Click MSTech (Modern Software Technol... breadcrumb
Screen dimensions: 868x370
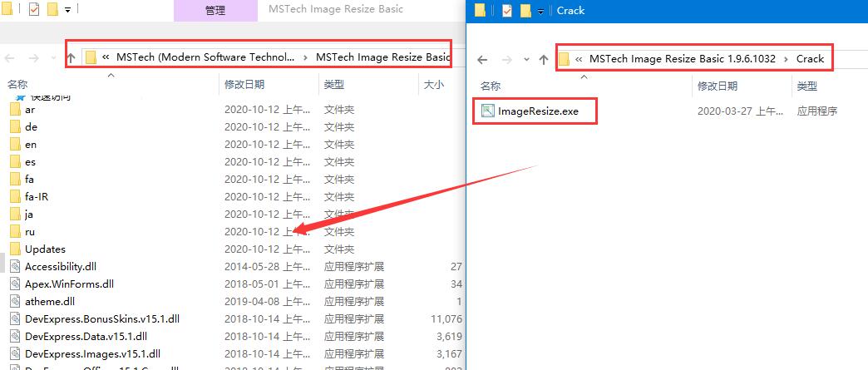pyautogui.click(x=205, y=57)
